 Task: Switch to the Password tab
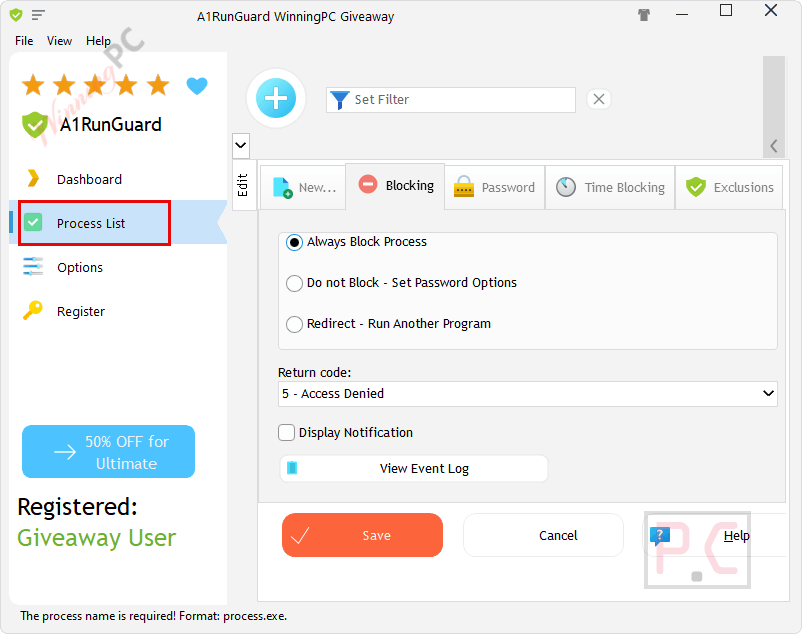coord(495,188)
